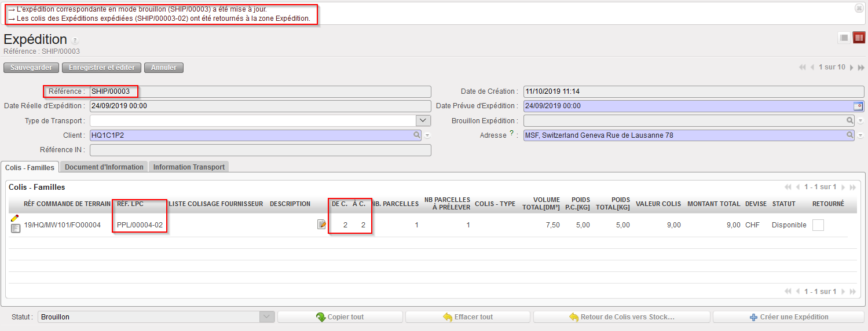This screenshot has height=331, width=868.
Task: Click cell 19/HQ/MW101/FO00004
Action: [x=63, y=225]
